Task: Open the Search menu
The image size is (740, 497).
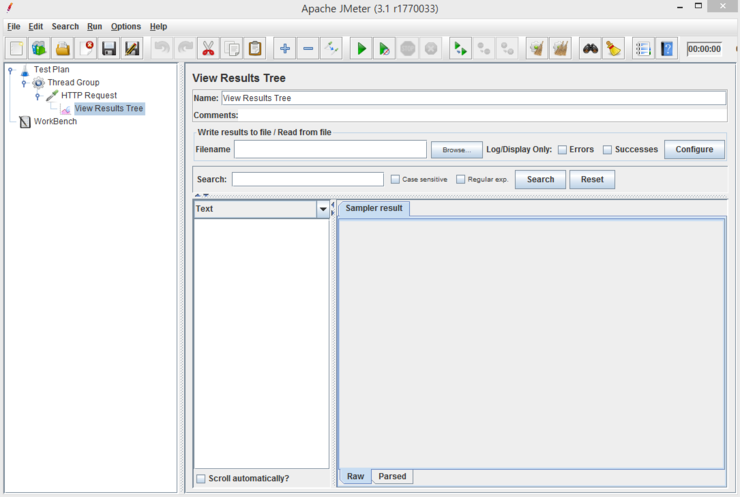Action: click(65, 26)
